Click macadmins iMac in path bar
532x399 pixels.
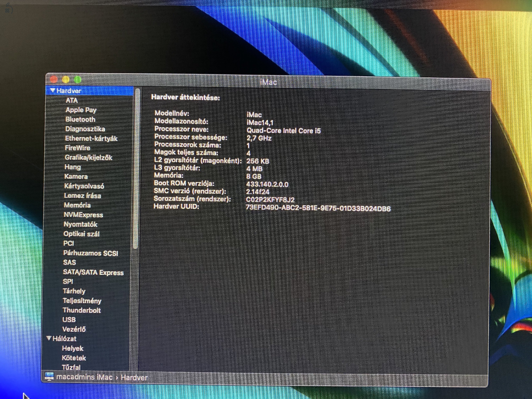tap(84, 377)
